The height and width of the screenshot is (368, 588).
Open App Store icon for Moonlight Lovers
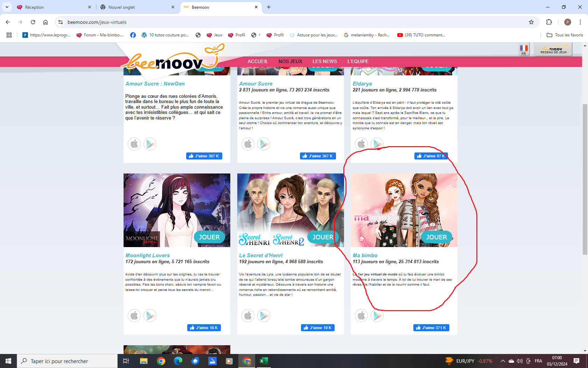[x=134, y=315]
